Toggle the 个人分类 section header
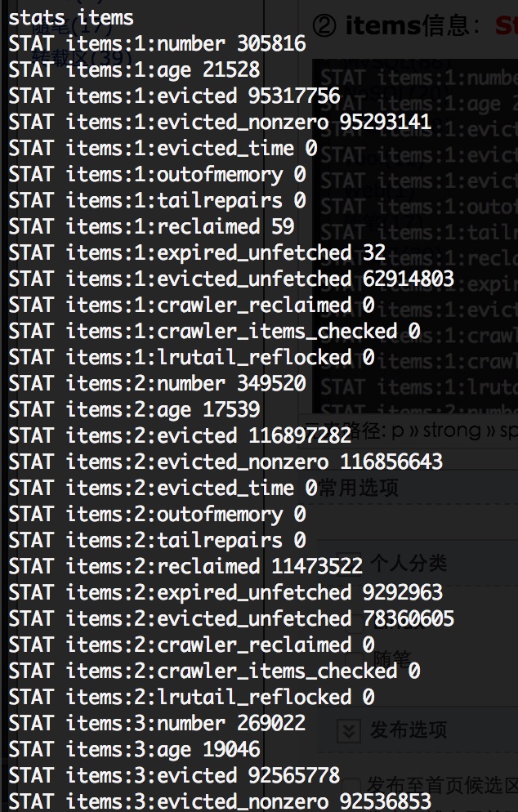Image resolution: width=518 pixels, height=812 pixels. click(409, 563)
